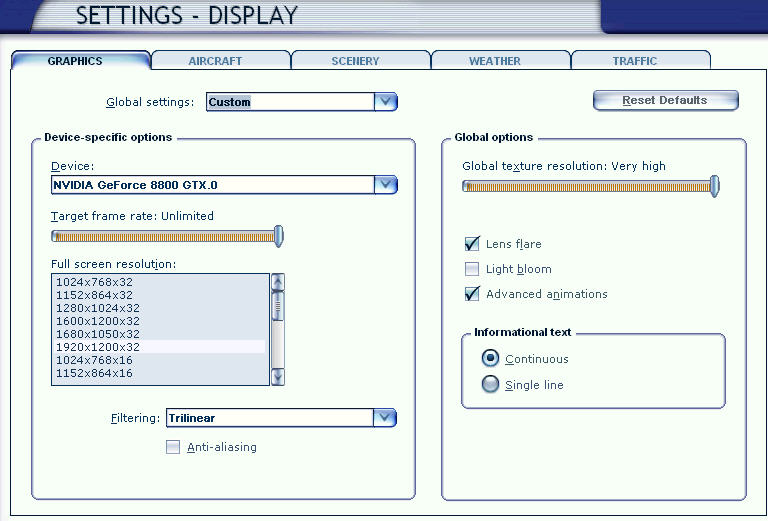The width and height of the screenshot is (768, 521).
Task: Choose 1280x1024x32 from resolution list
Action: (98, 308)
